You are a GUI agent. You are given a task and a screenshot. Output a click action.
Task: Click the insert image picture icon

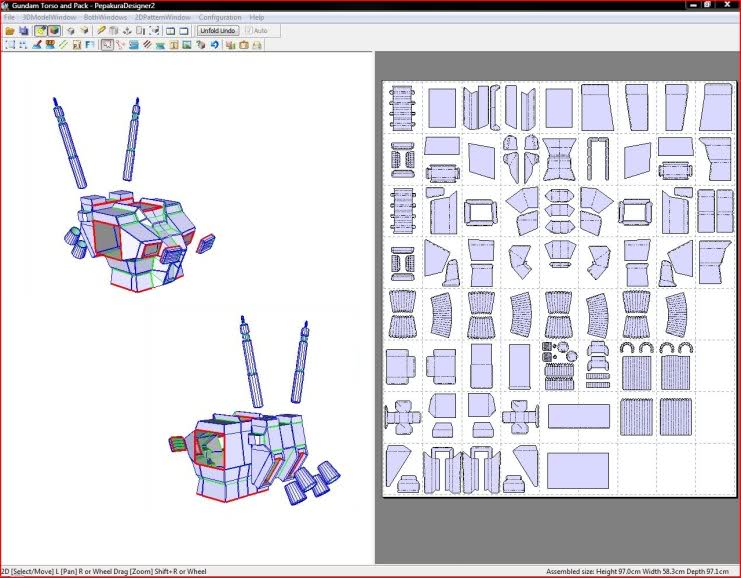tap(187, 45)
